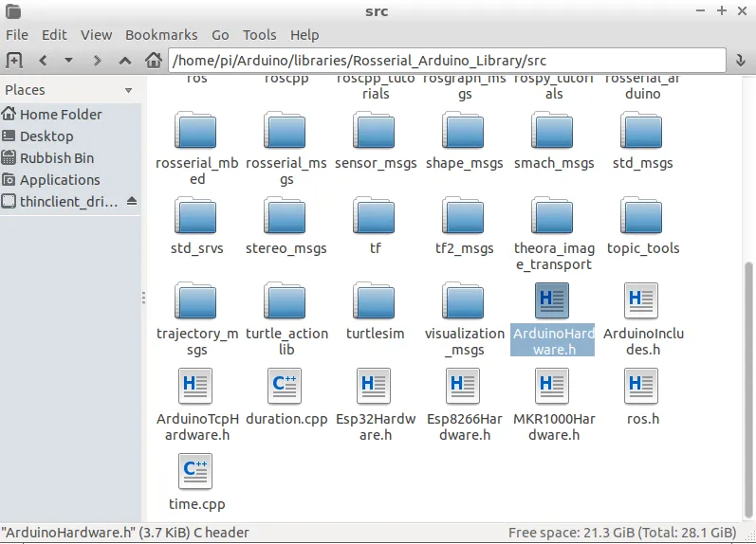Open the Bookmarks menu
The width and height of the screenshot is (756, 544).
click(x=161, y=35)
